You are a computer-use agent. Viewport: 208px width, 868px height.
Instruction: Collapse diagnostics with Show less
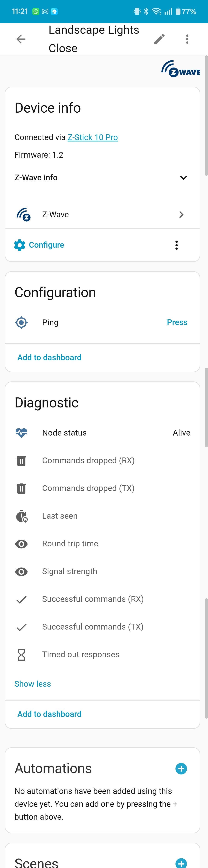pos(33,684)
